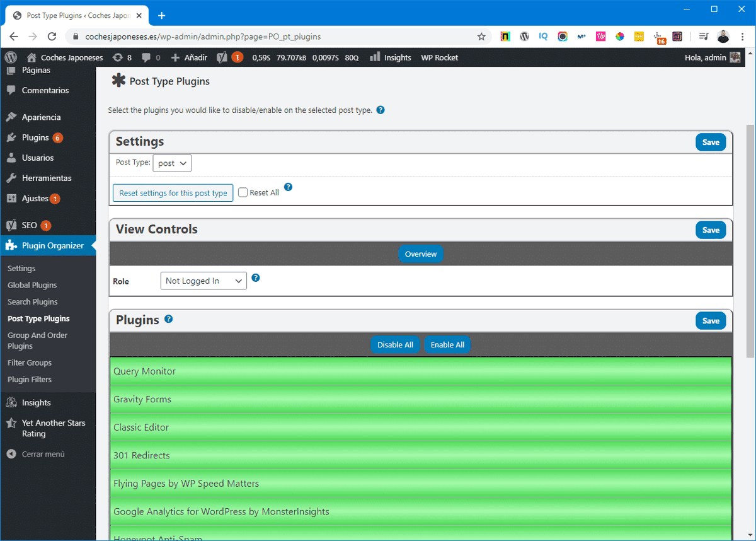Toggle the Query Monitor plugin row
This screenshot has width=756, height=541.
pyautogui.click(x=420, y=371)
